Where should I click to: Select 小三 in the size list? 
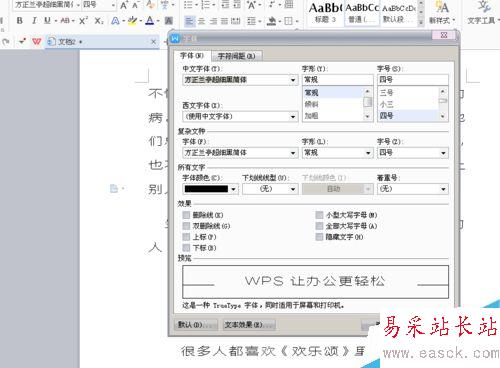[408, 104]
